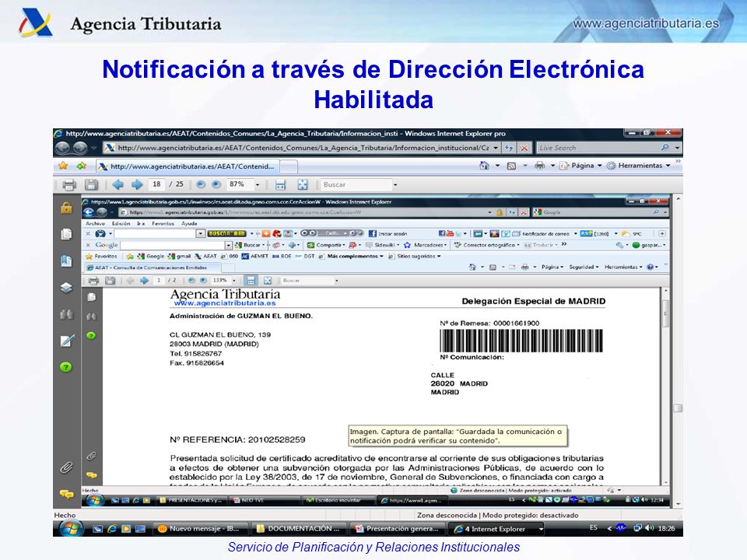The image size is (747, 560).
Task: Open the Edición menu in the inner browser
Action: point(121,223)
